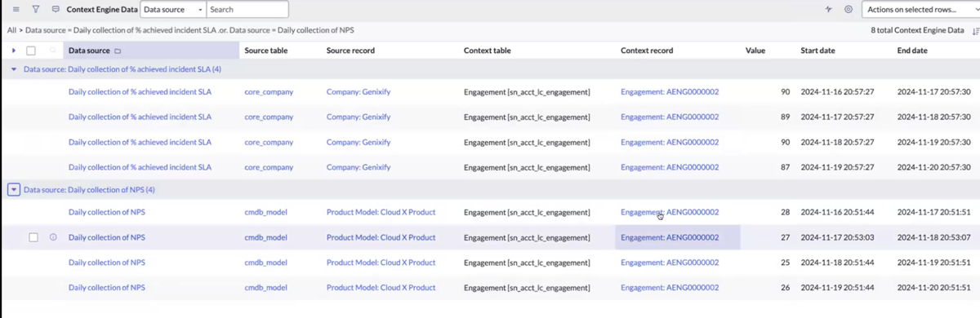980x318 pixels.
Task: Open the list controls hamburger menu
Action: [x=16, y=10]
